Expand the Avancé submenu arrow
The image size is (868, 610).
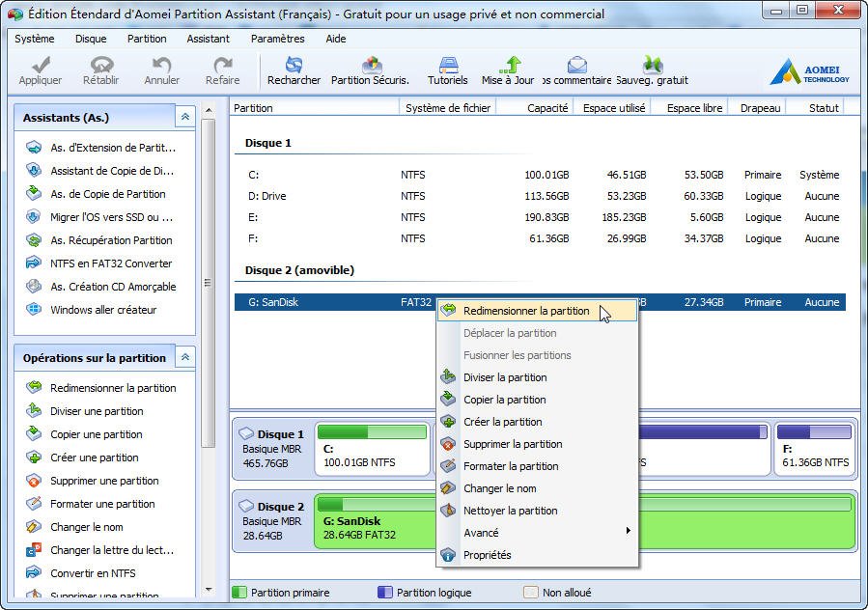tap(628, 533)
